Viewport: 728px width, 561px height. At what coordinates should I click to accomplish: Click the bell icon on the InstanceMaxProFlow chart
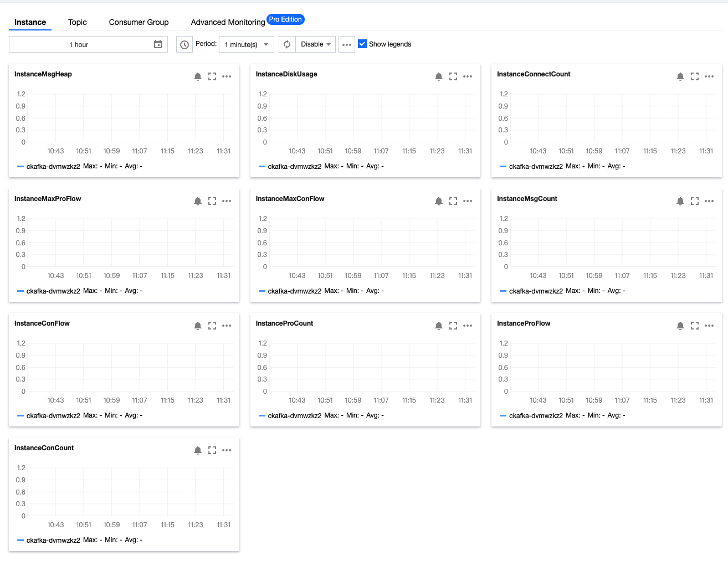pos(198,201)
